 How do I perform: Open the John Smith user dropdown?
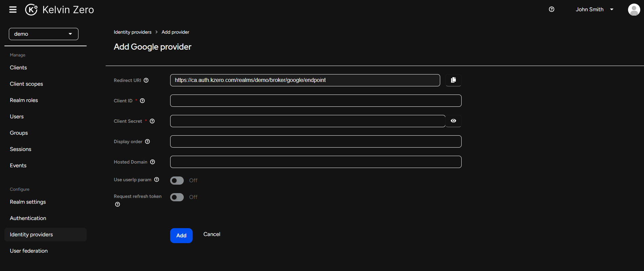pos(594,10)
